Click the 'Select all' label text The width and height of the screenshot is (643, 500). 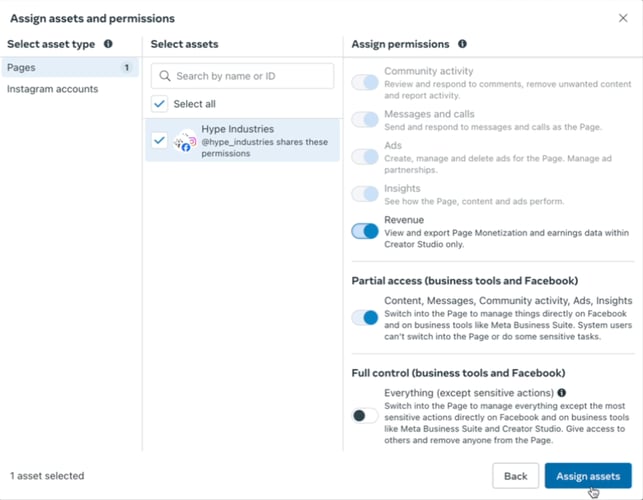pyautogui.click(x=194, y=104)
